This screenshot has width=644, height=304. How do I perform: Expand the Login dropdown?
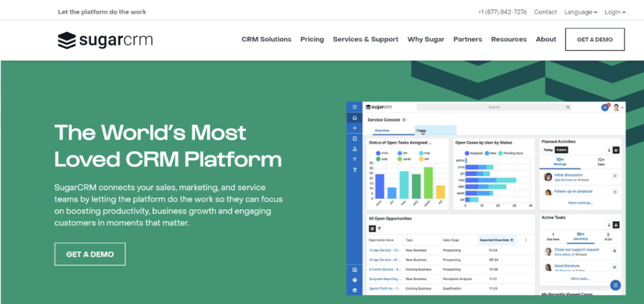click(615, 12)
